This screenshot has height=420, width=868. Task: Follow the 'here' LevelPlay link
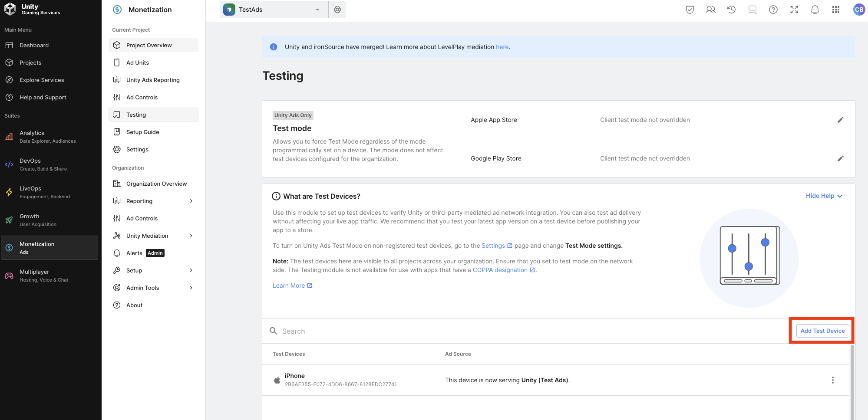coord(502,47)
